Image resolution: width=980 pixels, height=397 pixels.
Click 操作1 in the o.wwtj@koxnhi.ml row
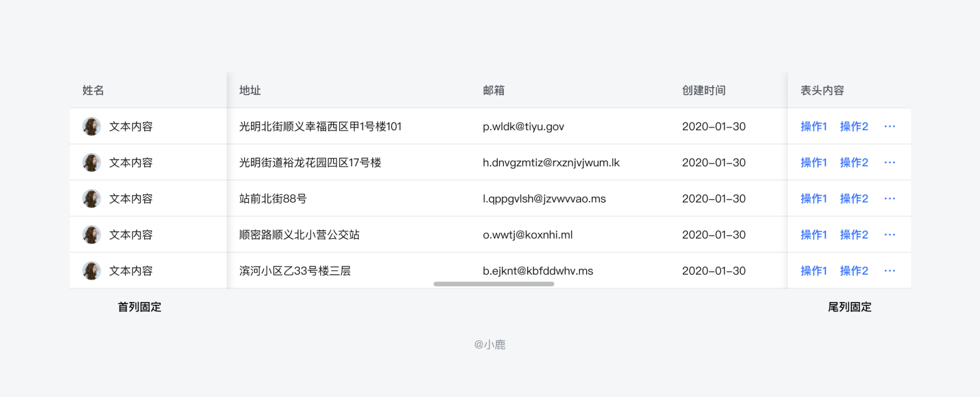click(x=814, y=234)
